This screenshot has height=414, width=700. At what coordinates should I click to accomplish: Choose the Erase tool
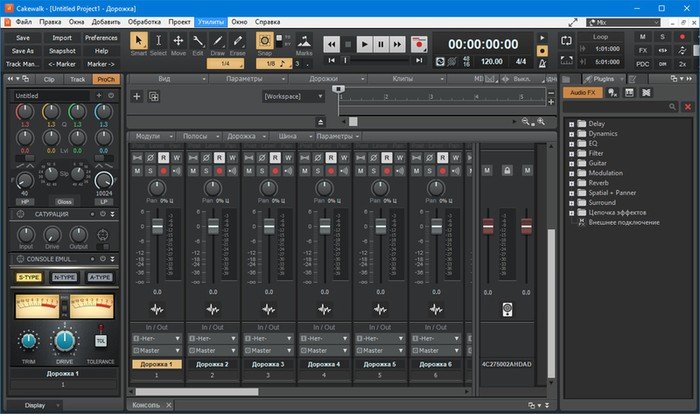pos(237,41)
